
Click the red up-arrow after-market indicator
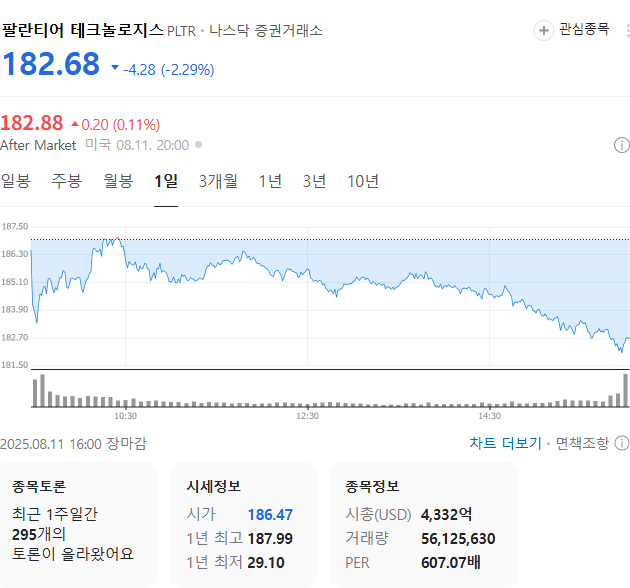pos(75,124)
